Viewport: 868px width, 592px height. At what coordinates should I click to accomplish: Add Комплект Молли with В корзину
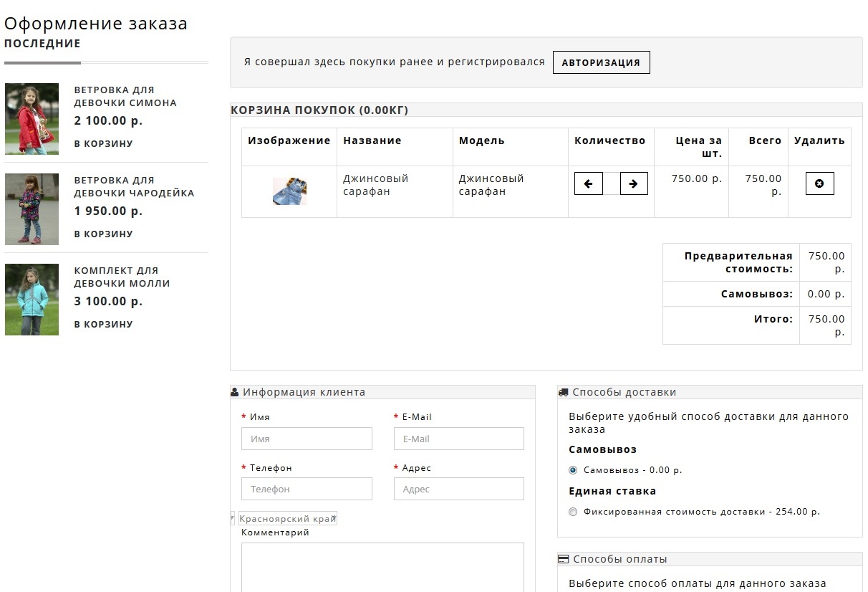(103, 324)
